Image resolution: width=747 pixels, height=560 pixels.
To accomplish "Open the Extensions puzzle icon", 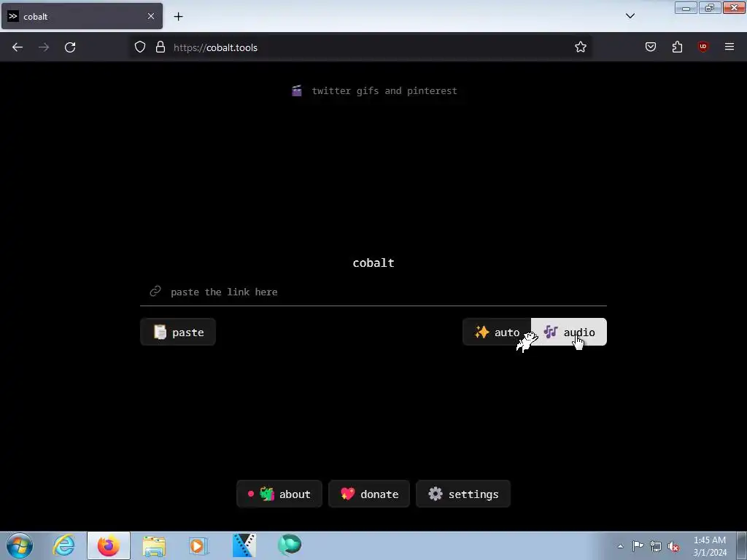I will coord(677,47).
